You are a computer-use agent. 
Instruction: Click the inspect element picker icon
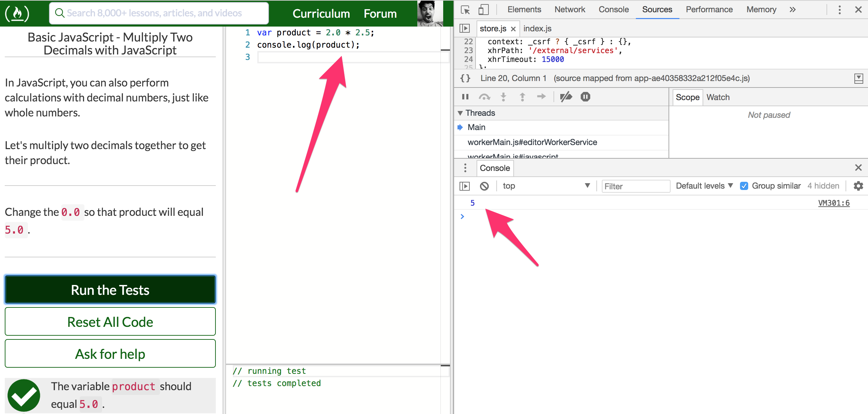(x=465, y=10)
